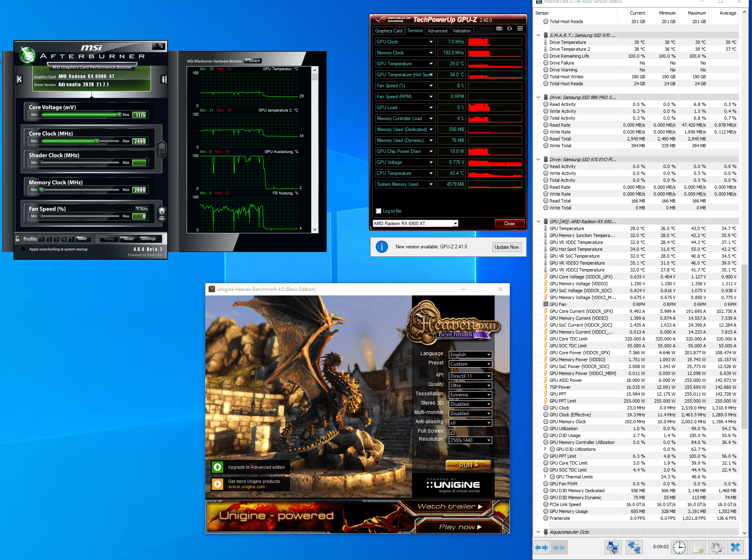Click the Watch trailer link
Image resolution: width=752 pixels, height=560 pixels.
[450, 506]
